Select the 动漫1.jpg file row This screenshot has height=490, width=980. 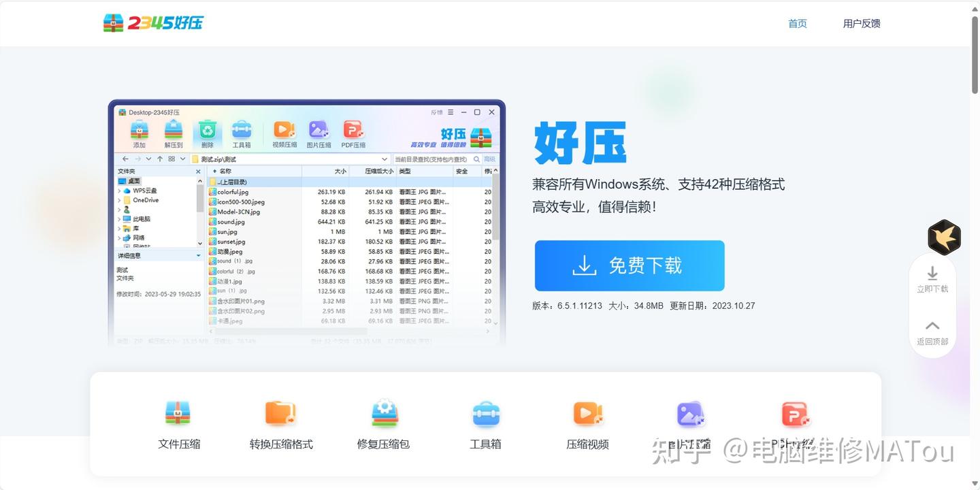[348, 281]
